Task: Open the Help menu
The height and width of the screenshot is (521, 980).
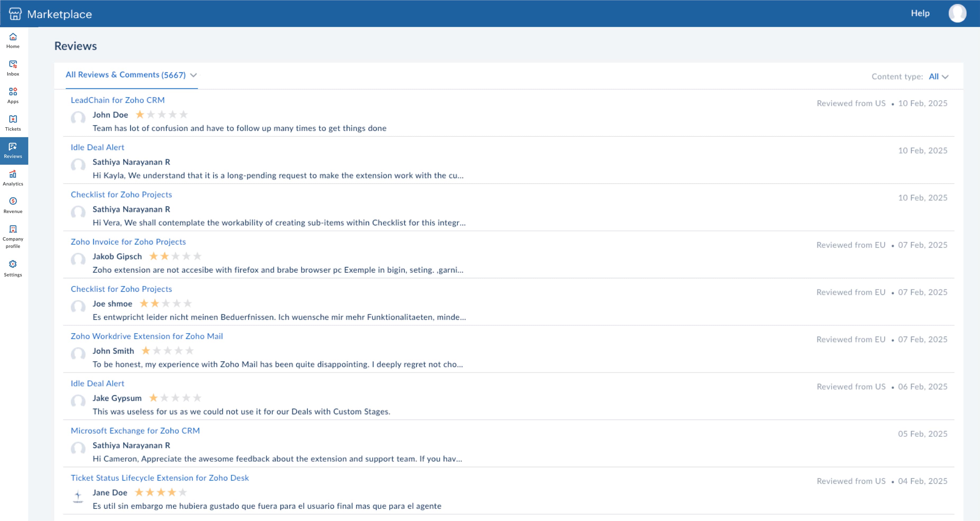Action: (x=920, y=13)
